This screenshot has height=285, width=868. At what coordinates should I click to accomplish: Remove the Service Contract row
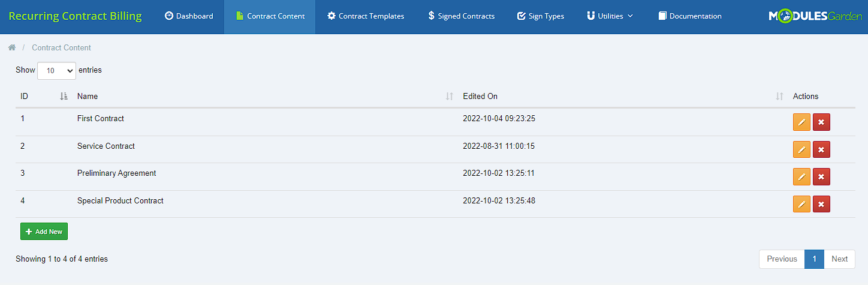(821, 149)
